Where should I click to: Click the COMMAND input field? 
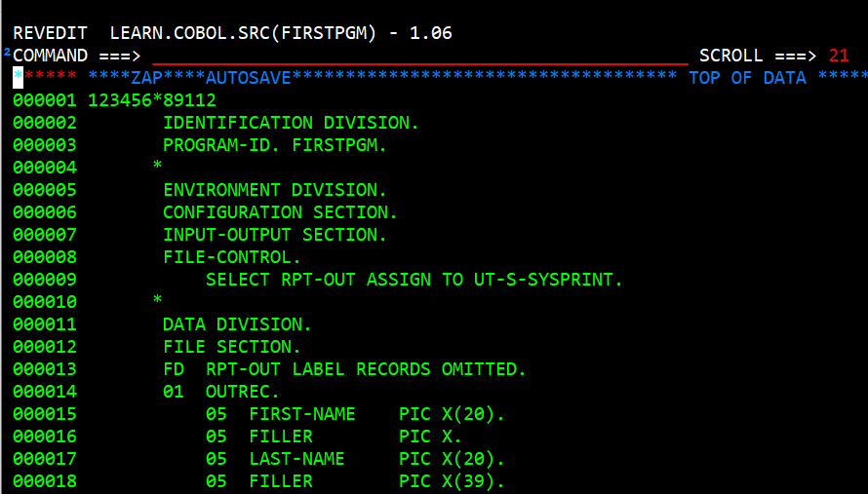(419, 56)
